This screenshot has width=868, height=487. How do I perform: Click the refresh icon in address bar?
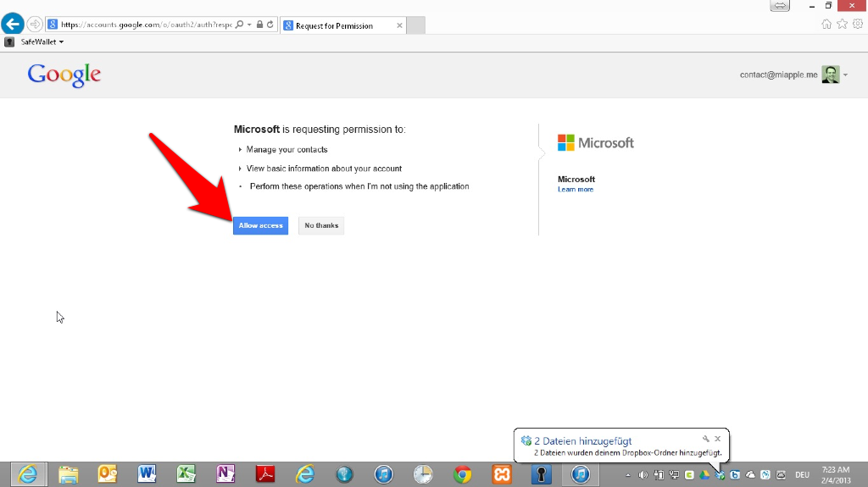[270, 25]
